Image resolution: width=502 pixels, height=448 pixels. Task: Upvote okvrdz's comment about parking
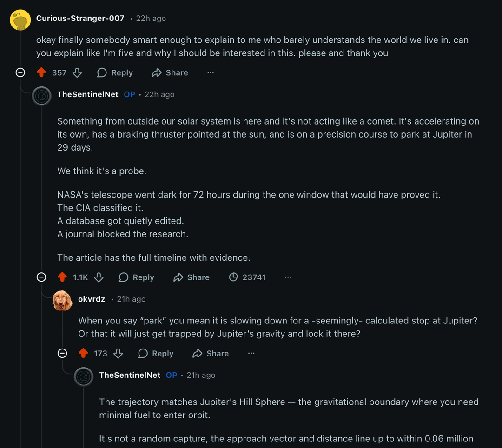click(83, 353)
